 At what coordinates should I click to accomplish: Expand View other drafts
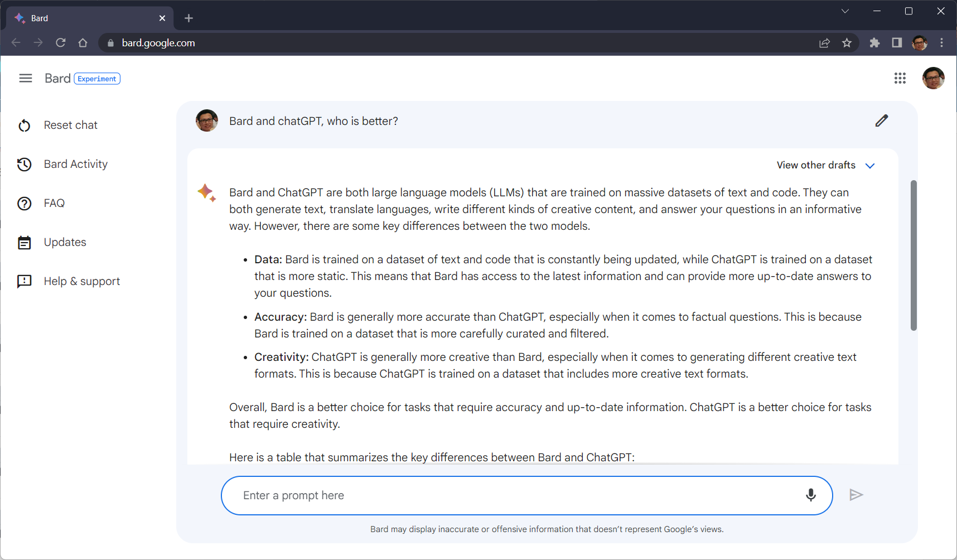[825, 165]
